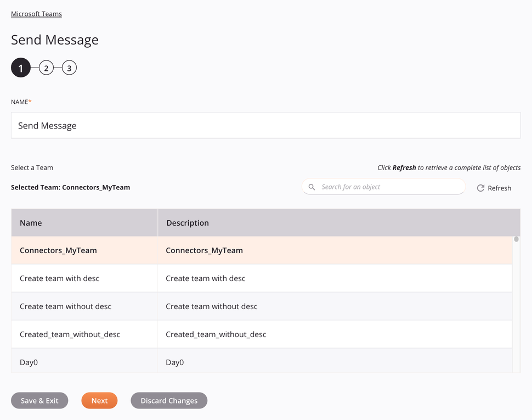Click Save & Exit

[x=39, y=400]
